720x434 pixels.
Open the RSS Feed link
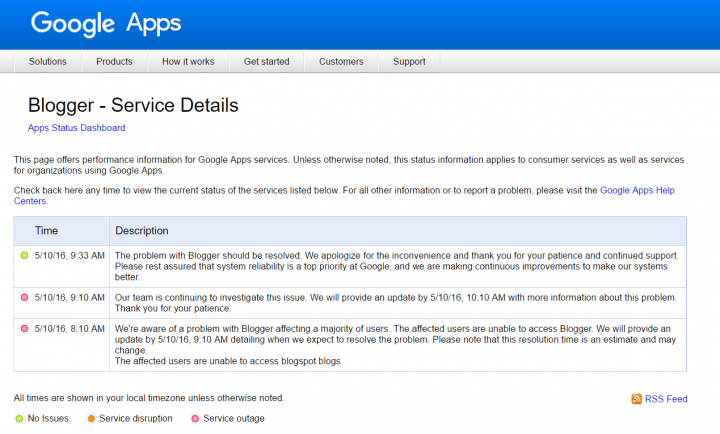tap(666, 399)
